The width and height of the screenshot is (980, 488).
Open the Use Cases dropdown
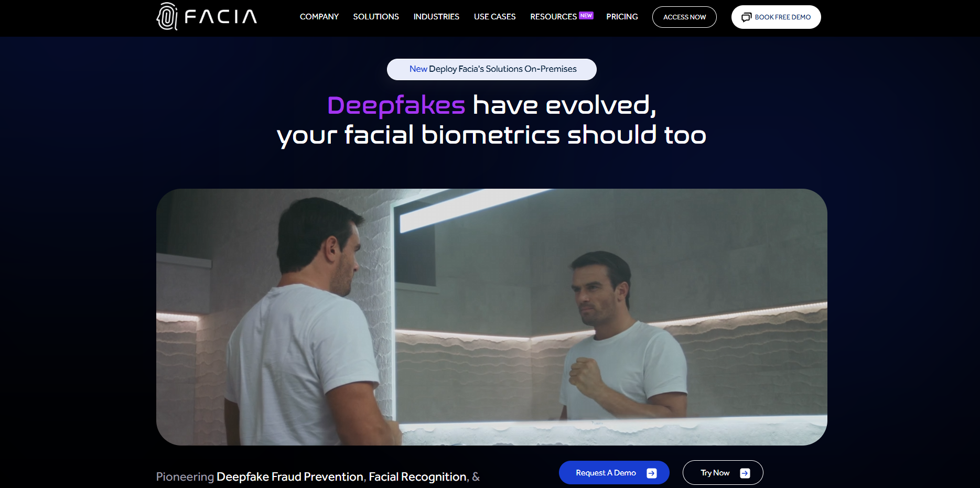click(x=494, y=16)
